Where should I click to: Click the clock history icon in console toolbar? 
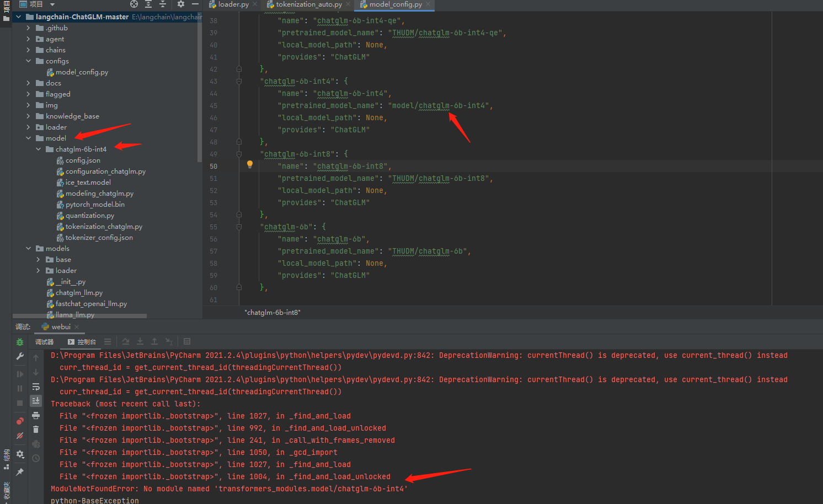[36, 458]
